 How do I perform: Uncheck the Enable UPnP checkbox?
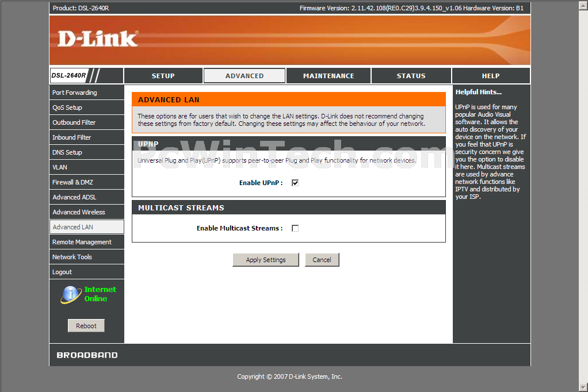point(295,183)
